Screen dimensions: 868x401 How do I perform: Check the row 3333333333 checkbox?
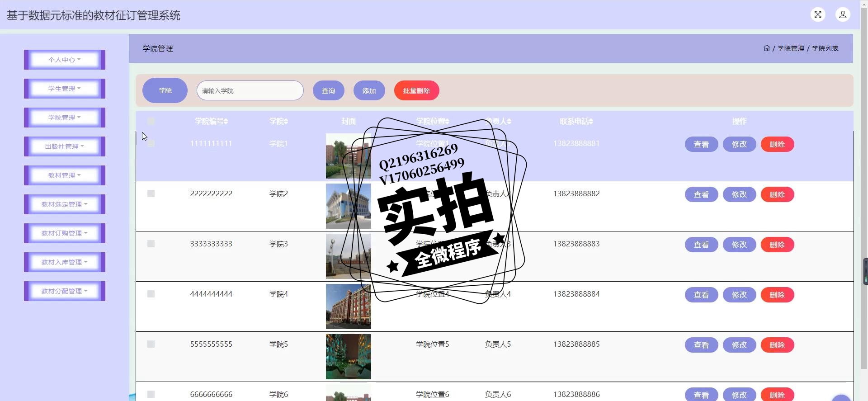(151, 244)
